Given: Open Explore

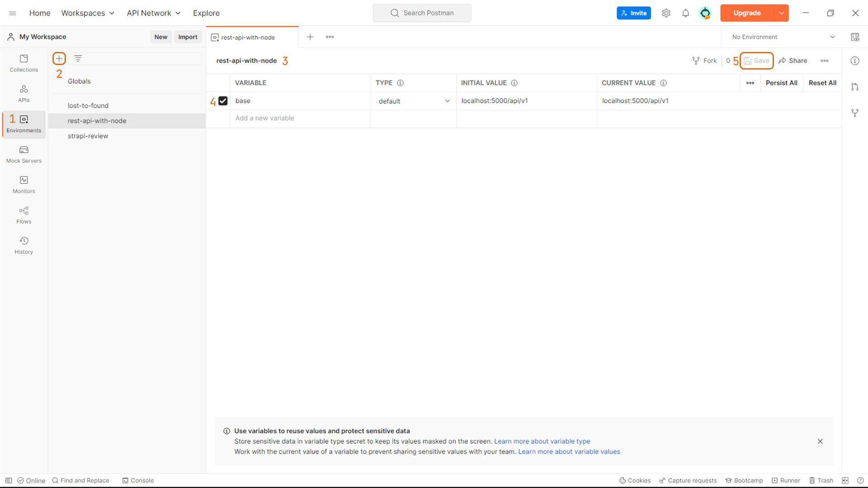Looking at the screenshot, I should 206,13.
